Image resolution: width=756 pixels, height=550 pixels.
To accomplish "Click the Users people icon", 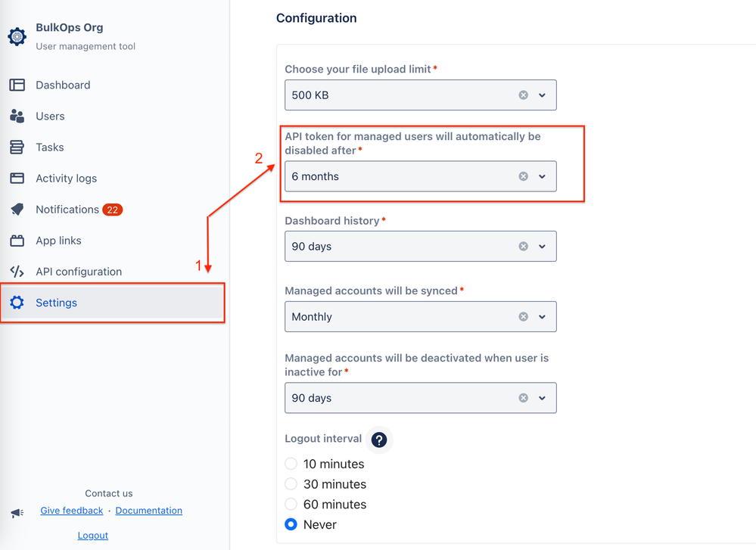I will (x=17, y=116).
